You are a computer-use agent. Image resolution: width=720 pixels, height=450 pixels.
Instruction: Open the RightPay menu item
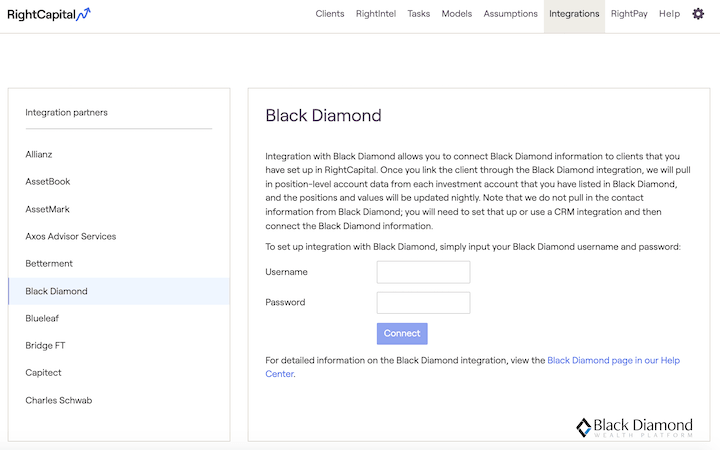(629, 14)
